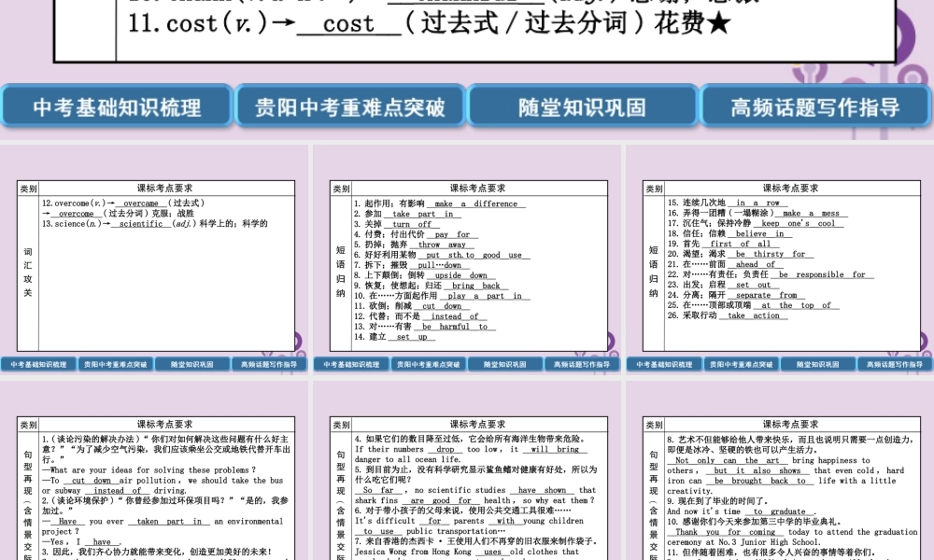Click small 高频话题写作指导 button on phrases 1–14 slide
The width and height of the screenshot is (934, 560).
[582, 364]
